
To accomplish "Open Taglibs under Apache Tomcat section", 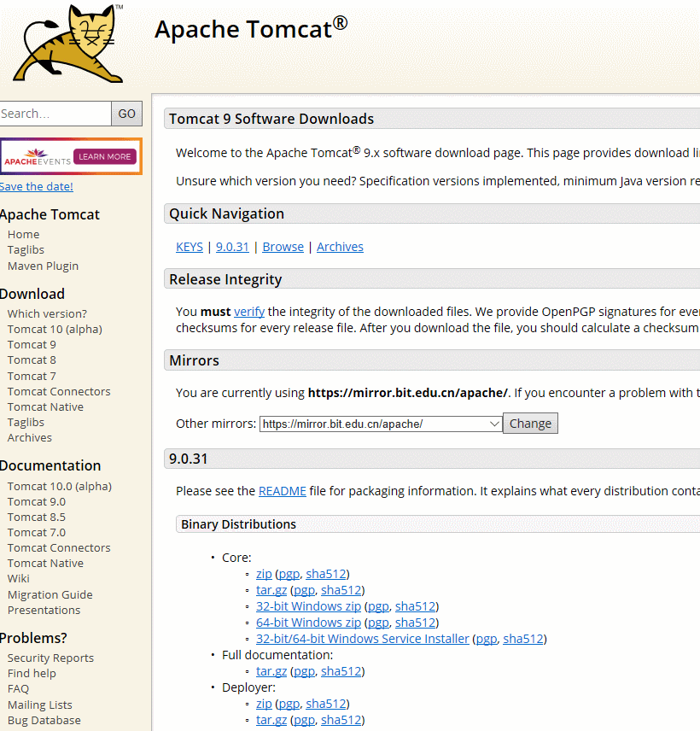I will click(26, 250).
